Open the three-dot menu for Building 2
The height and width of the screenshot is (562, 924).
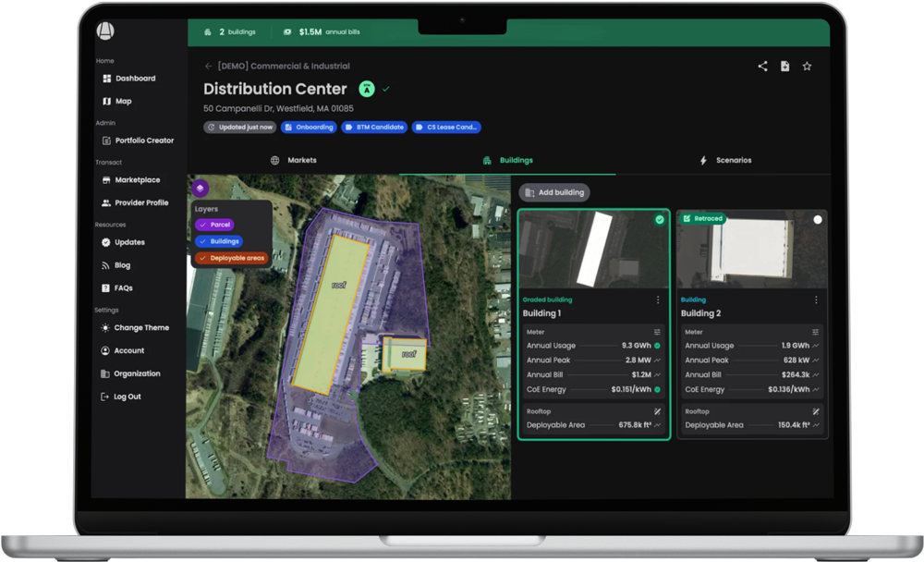[x=816, y=300]
